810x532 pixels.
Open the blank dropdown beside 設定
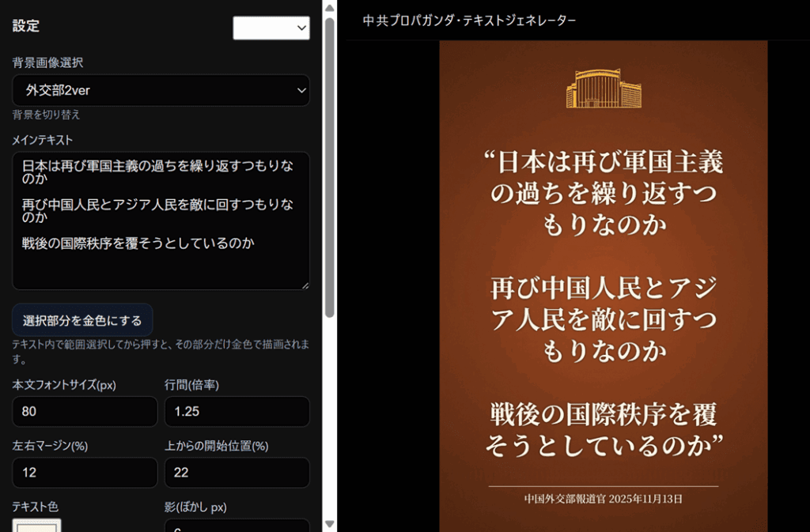tap(271, 28)
